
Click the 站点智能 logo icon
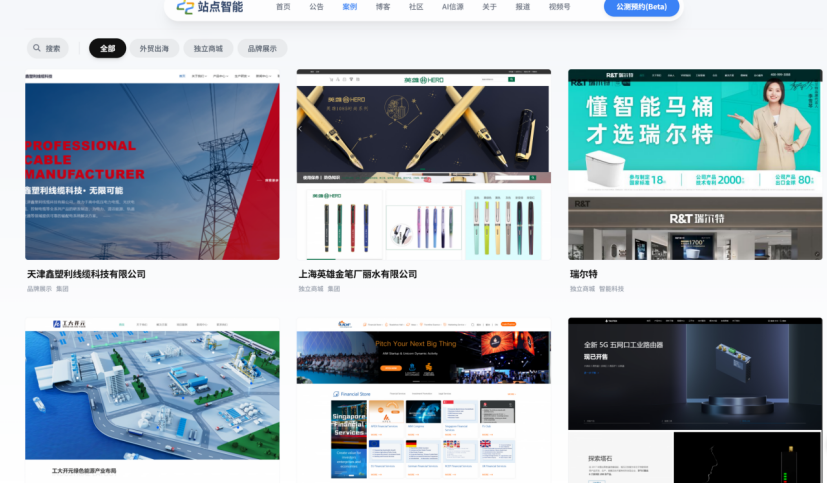pos(185,7)
